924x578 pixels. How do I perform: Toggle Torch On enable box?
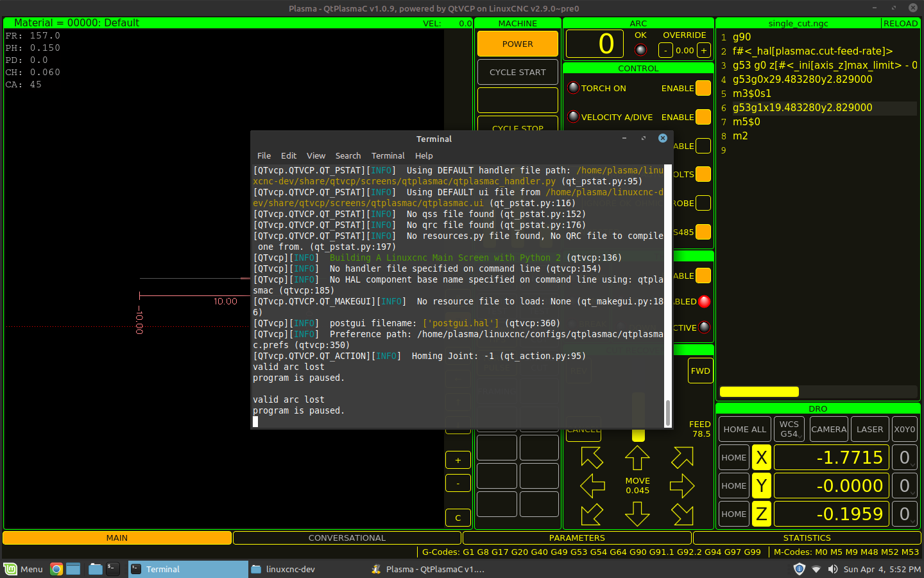tap(703, 88)
